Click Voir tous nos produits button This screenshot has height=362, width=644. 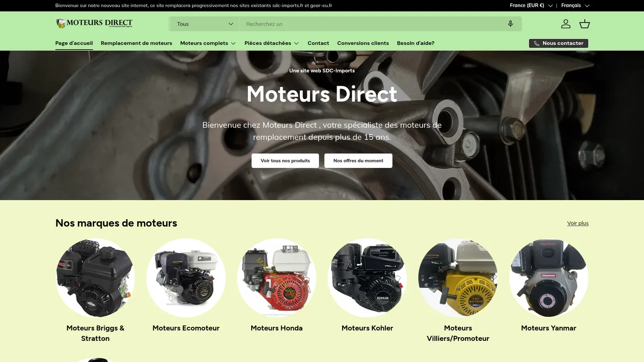coord(285,161)
